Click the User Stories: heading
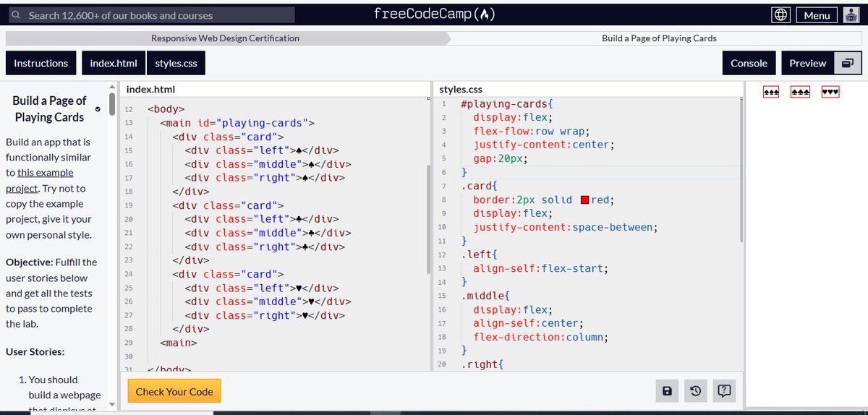 pyautogui.click(x=35, y=351)
